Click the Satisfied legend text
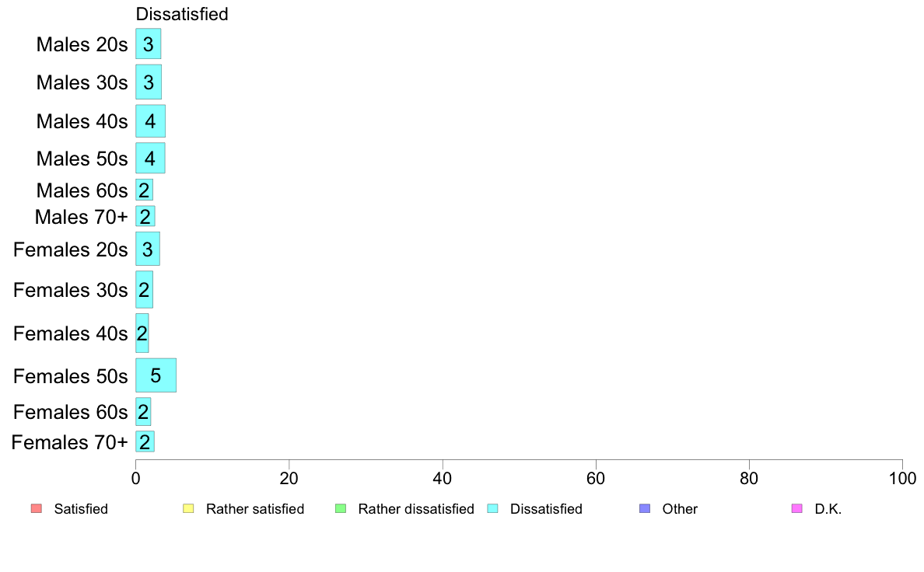Screen dimensions: 924x572 (81, 509)
